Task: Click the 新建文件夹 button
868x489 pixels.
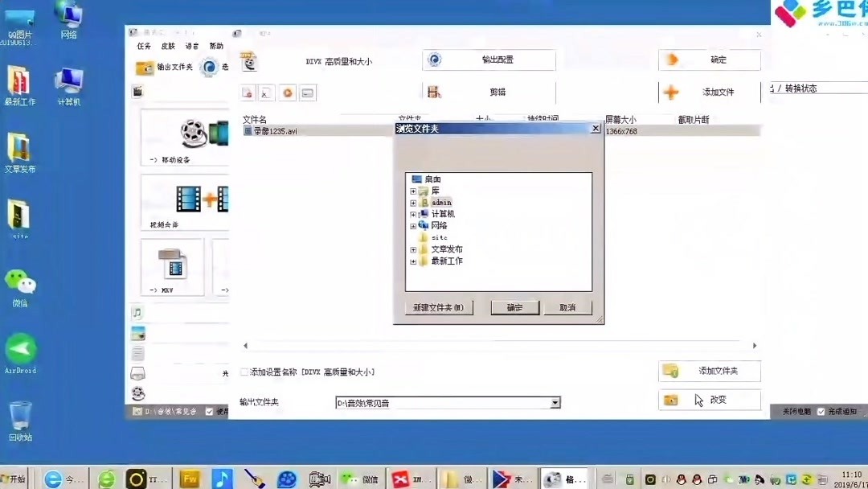Action: [x=439, y=306]
